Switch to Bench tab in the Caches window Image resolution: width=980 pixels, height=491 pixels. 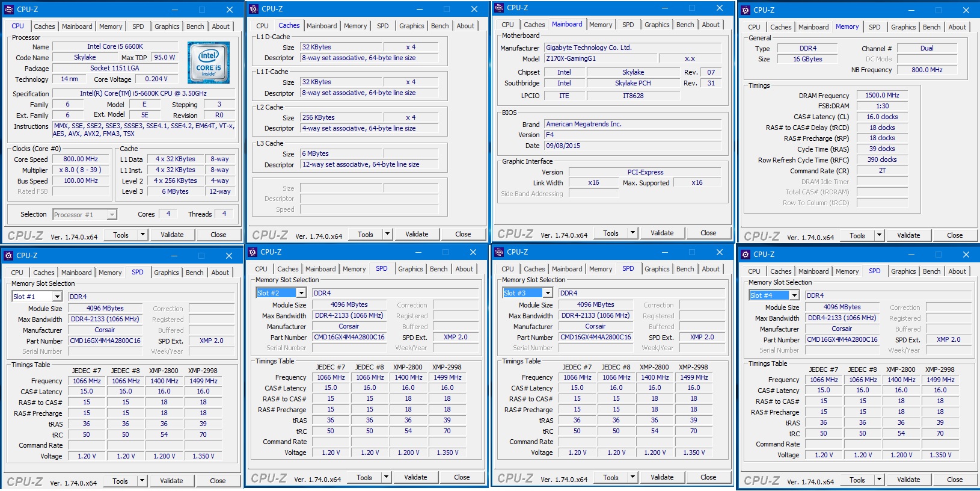[439, 26]
